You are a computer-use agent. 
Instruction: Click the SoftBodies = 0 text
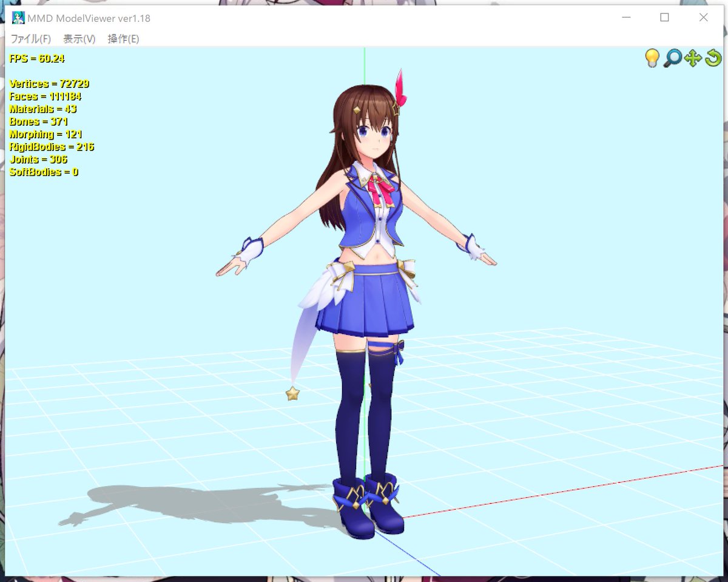click(x=44, y=172)
